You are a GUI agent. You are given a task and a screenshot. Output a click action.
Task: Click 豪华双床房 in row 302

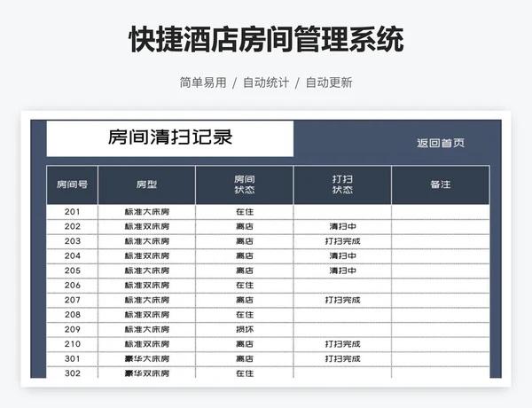pyautogui.click(x=146, y=373)
